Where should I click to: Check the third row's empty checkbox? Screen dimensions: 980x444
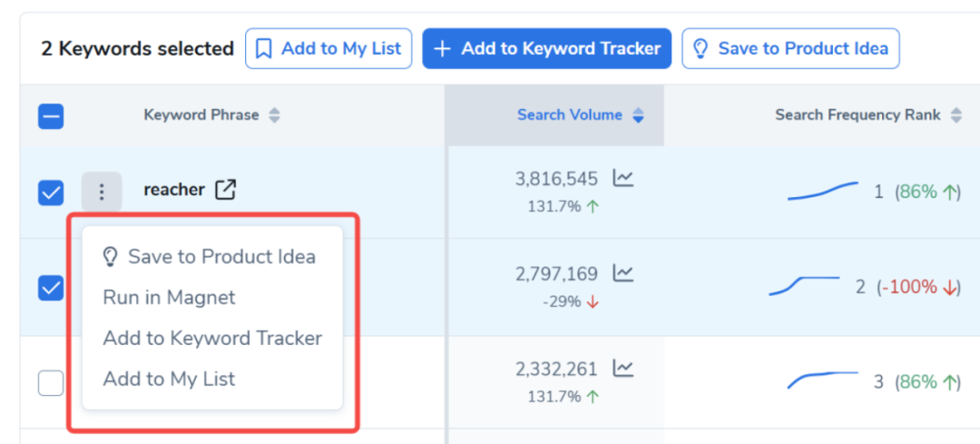(51, 383)
